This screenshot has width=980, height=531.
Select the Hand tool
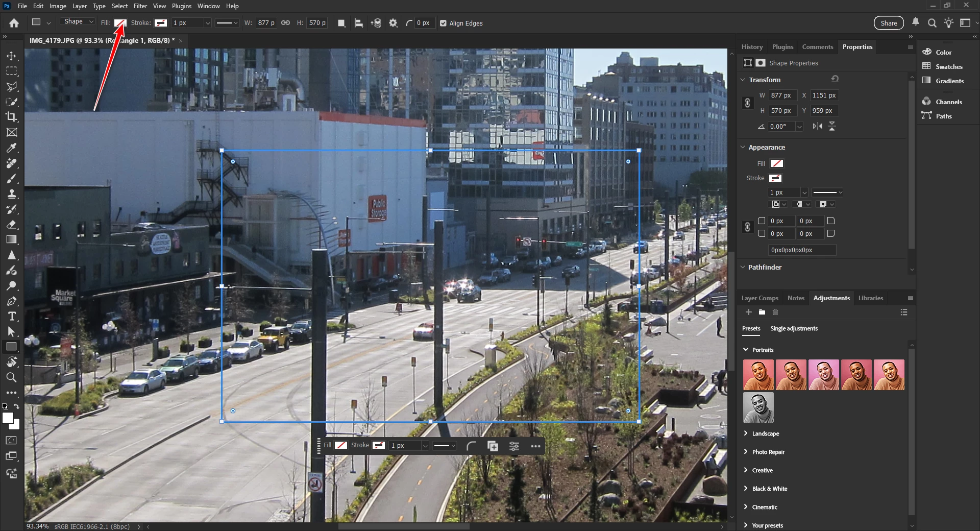pyautogui.click(x=11, y=362)
